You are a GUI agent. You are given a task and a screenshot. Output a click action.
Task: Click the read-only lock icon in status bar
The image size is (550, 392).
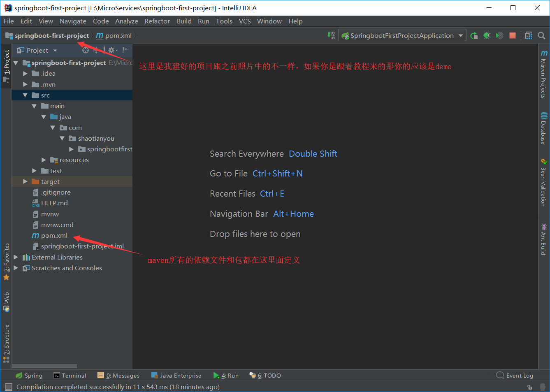pos(529,387)
